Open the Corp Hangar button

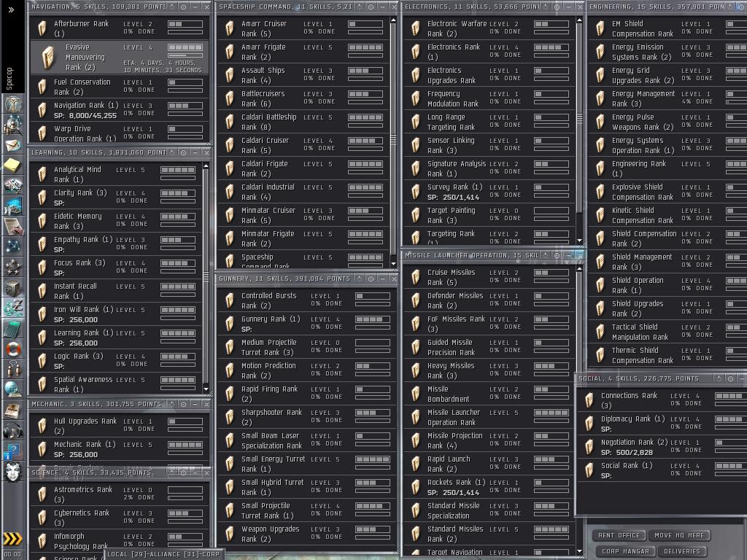(625, 551)
